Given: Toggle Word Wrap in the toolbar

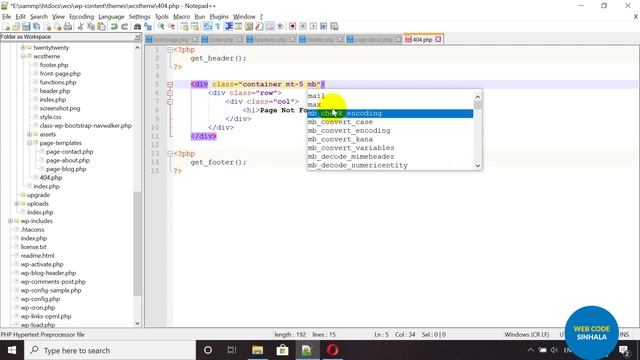Looking at the screenshot, I should (207, 27).
